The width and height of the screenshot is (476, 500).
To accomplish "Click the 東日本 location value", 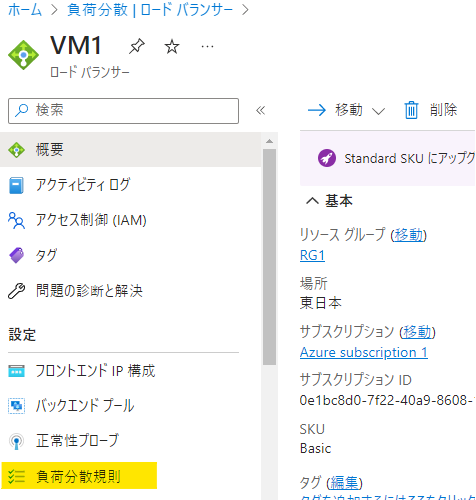I will [321, 303].
